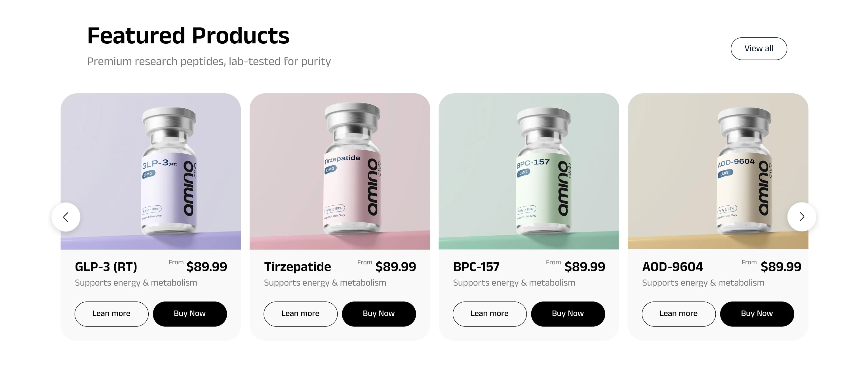
Task: Hit Buy Now for AOD-9604
Action: (x=757, y=314)
